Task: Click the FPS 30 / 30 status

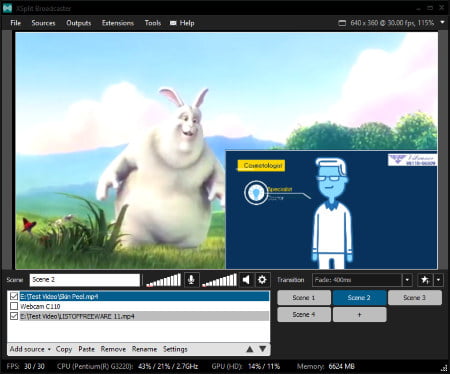Action: (26, 366)
